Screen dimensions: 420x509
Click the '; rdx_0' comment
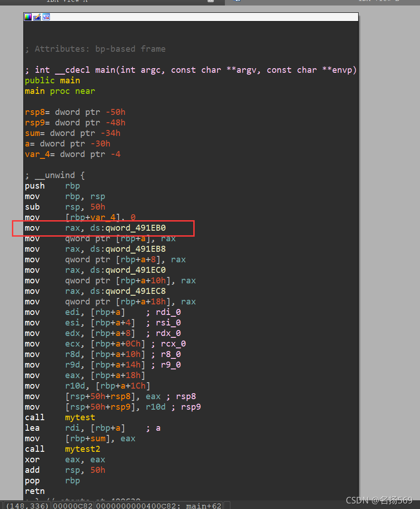[164, 333]
